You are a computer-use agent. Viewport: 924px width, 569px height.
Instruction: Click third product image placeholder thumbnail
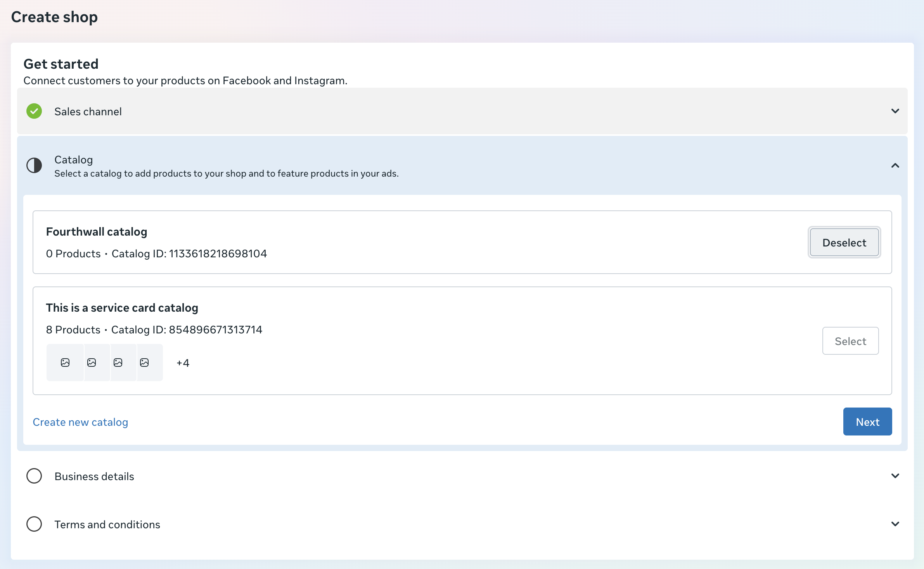point(118,363)
